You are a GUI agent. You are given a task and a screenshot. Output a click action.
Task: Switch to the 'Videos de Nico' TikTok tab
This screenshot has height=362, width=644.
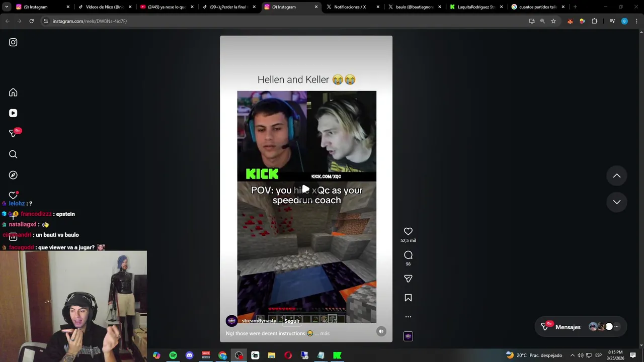105,7
